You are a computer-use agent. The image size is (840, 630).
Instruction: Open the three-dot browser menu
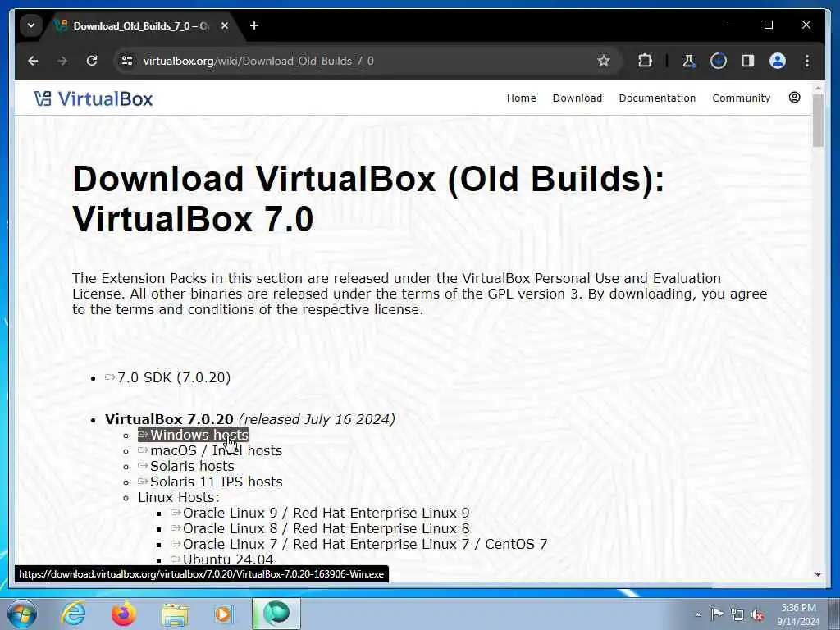tap(807, 61)
